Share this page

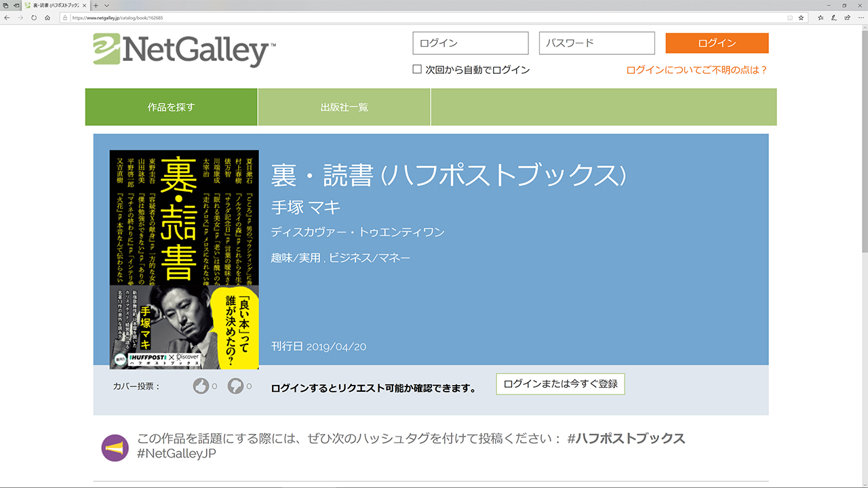click(x=847, y=18)
